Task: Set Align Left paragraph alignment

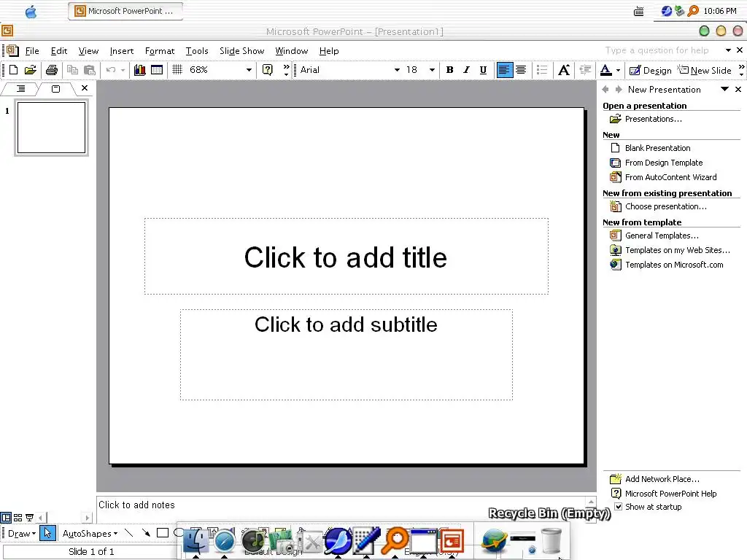Action: pos(504,70)
